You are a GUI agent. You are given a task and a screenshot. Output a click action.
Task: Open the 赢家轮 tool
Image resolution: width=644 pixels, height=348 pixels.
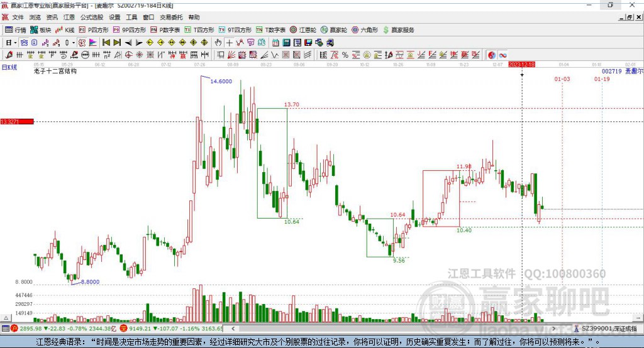click(x=334, y=30)
